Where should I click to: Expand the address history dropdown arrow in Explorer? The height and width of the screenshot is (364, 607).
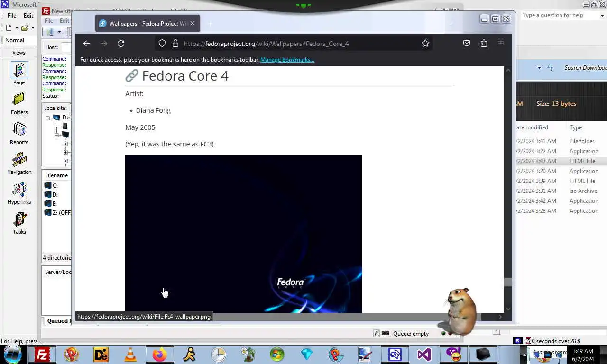coord(539,68)
